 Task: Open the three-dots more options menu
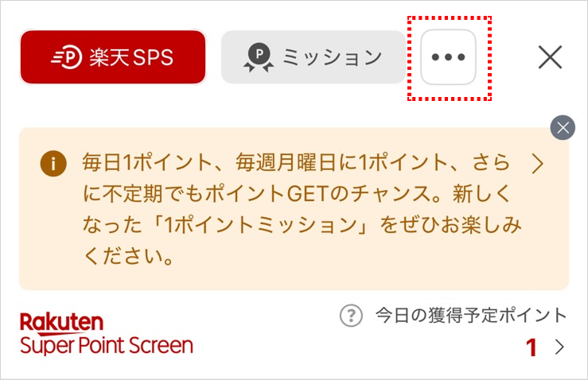(448, 57)
